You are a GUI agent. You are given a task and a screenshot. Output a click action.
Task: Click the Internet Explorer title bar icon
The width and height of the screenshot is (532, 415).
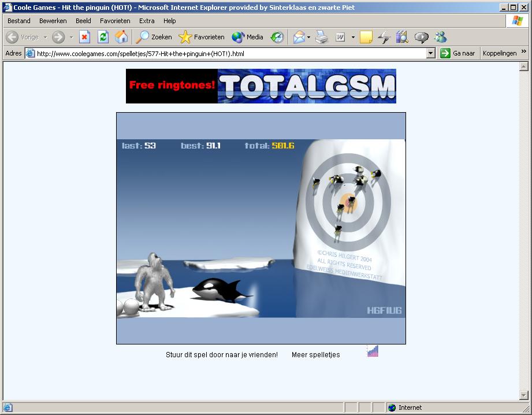point(8,7)
